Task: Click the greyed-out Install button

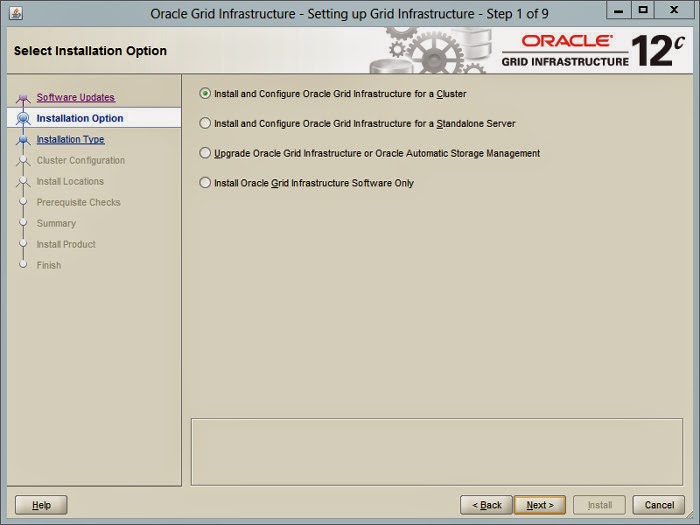Action: point(600,505)
